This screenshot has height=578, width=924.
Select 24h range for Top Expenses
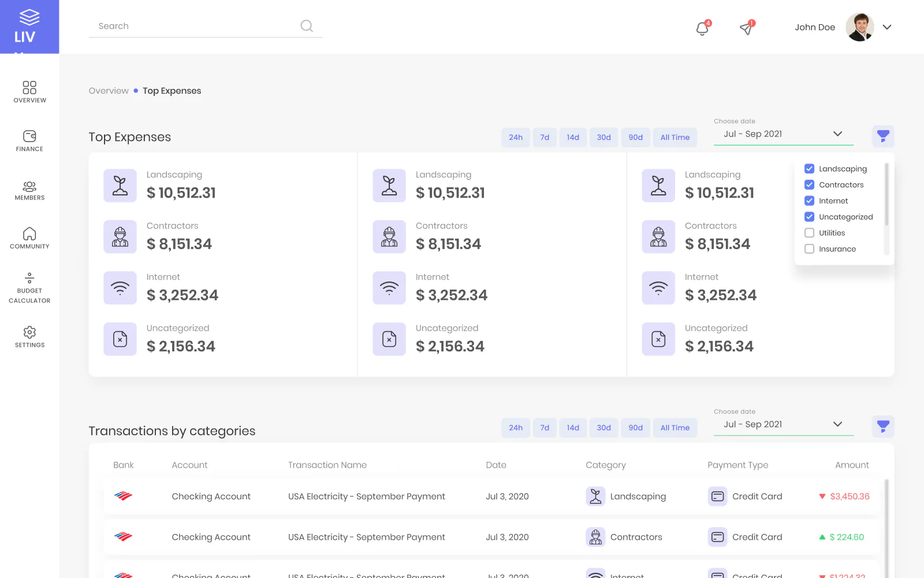click(516, 137)
